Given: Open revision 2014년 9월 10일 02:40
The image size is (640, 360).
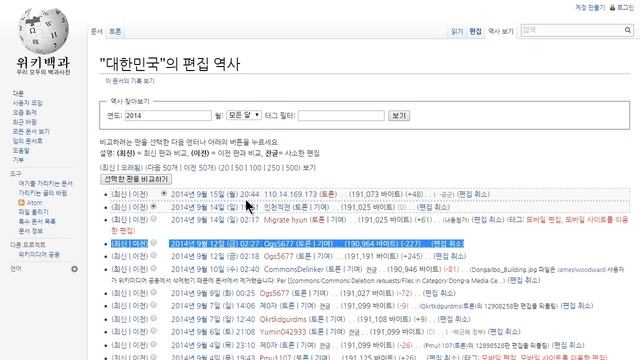Looking at the screenshot, I should click(x=215, y=269).
